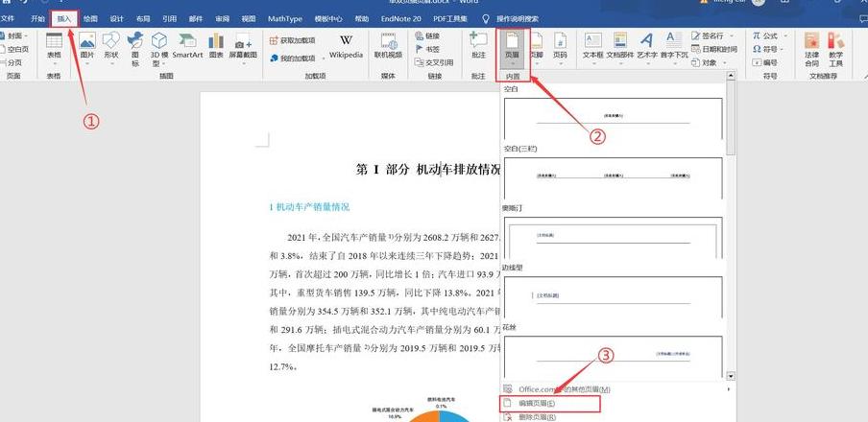Click 交叉引用 (Cross-reference)
This screenshot has height=422, width=868.
[x=434, y=62]
